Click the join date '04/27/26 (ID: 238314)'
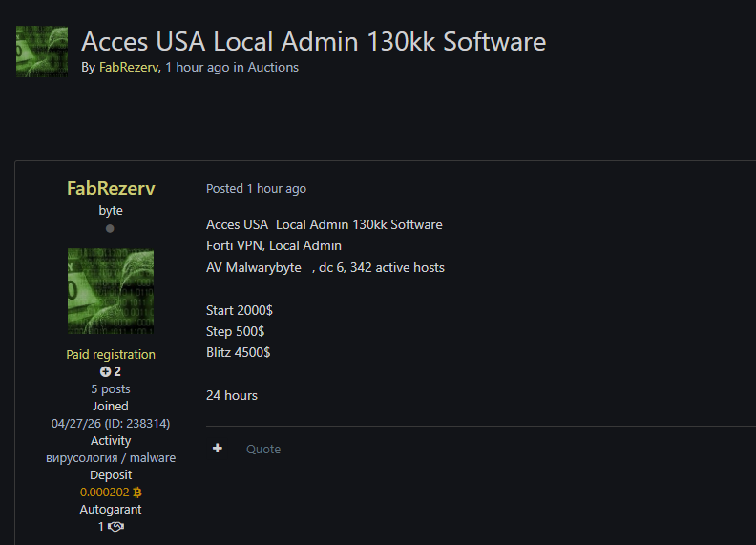 (111, 424)
